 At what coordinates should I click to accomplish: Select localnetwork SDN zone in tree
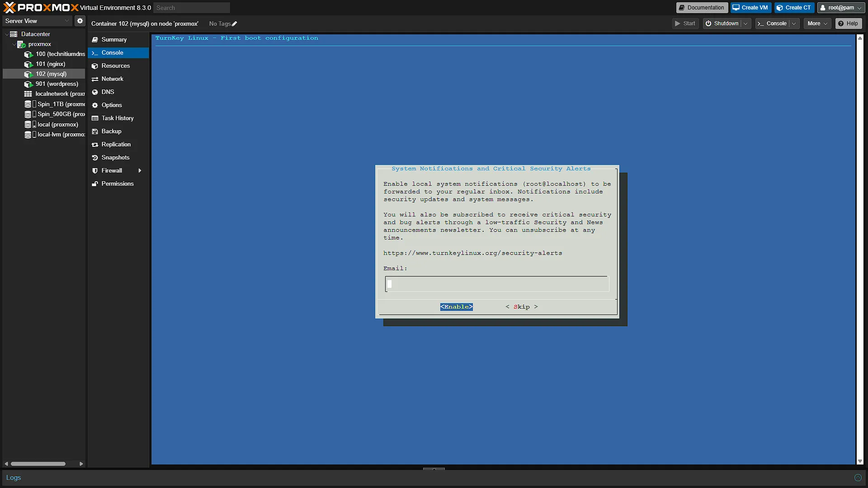coord(55,94)
